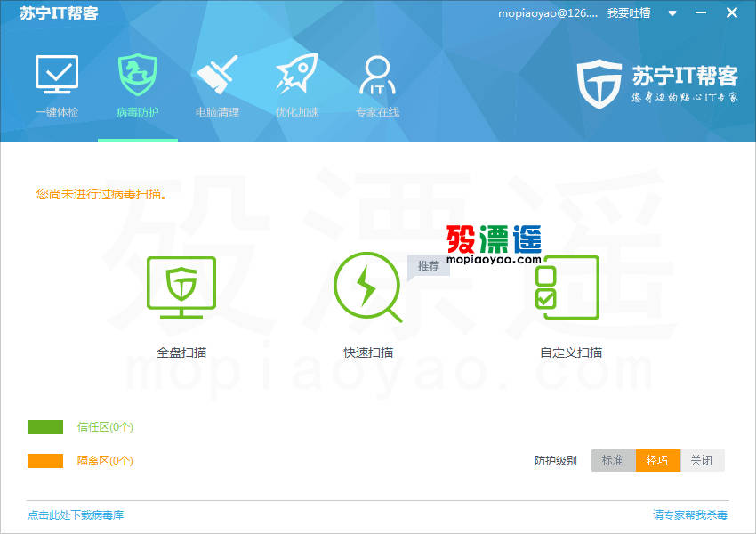Click the orange 隔离区 color block
The width and height of the screenshot is (756, 534).
(45, 461)
